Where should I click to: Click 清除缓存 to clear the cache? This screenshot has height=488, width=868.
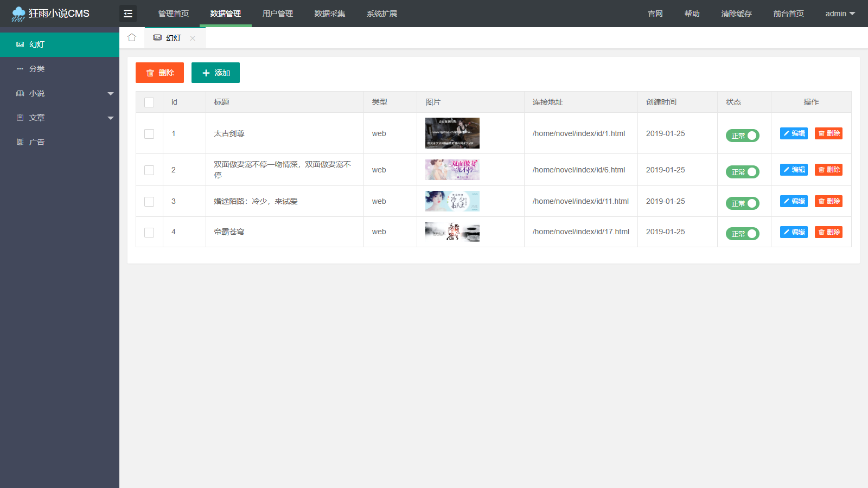click(736, 14)
